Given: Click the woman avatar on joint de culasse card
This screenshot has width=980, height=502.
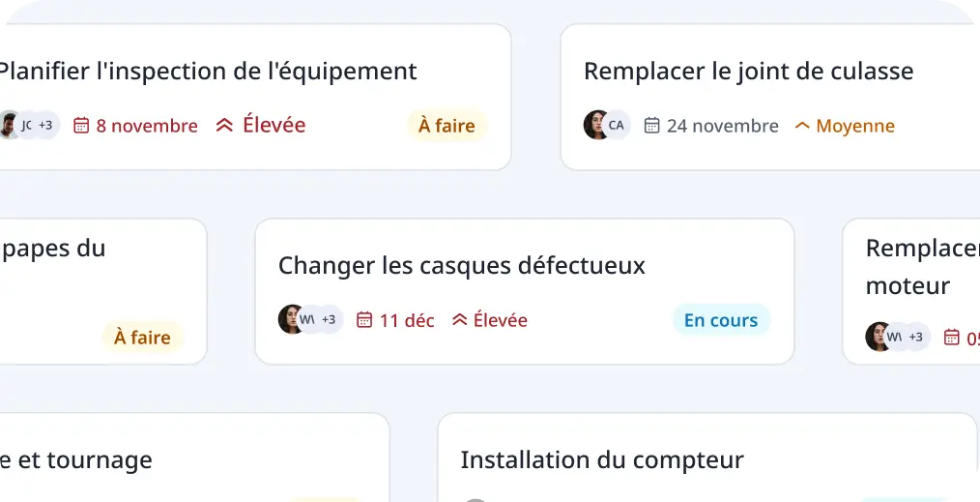Looking at the screenshot, I should pyautogui.click(x=595, y=125).
